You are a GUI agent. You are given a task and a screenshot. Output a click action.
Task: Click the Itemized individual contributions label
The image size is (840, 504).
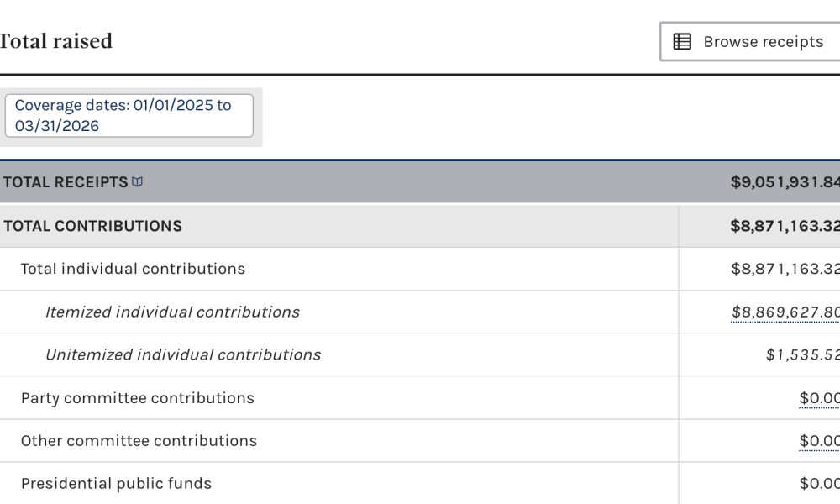172,312
